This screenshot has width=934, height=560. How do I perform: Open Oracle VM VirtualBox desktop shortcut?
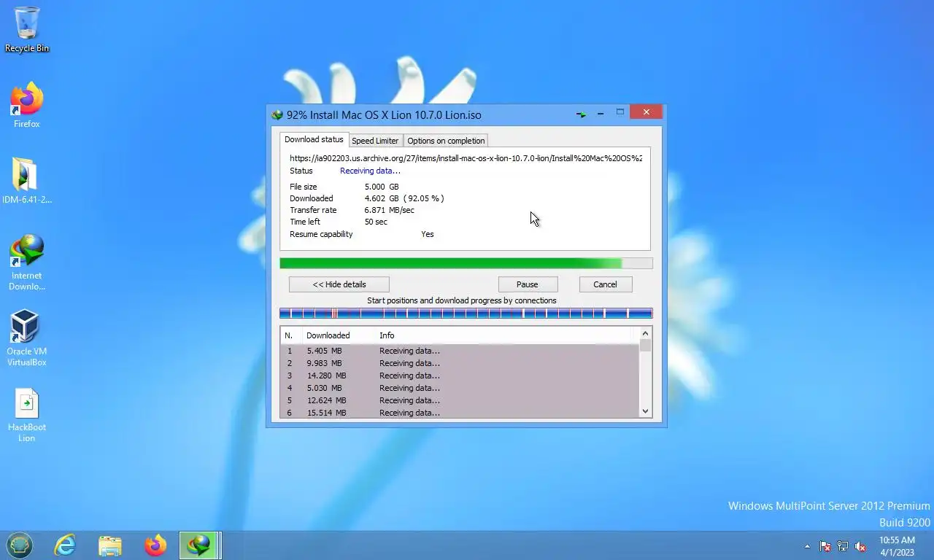click(27, 338)
